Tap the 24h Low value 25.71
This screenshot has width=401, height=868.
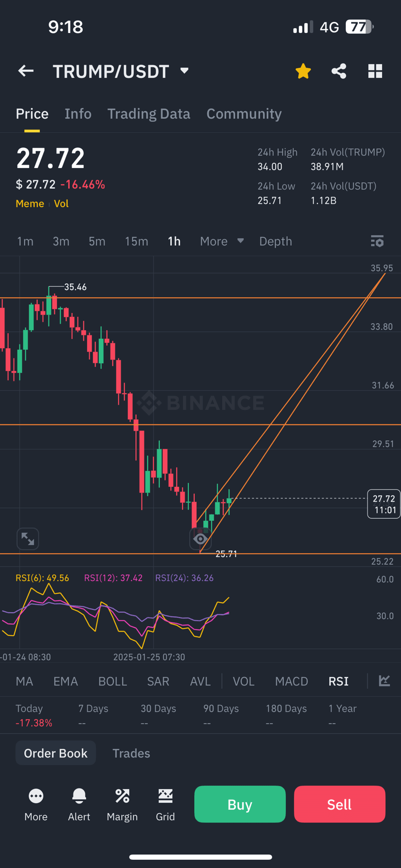pos(270,201)
